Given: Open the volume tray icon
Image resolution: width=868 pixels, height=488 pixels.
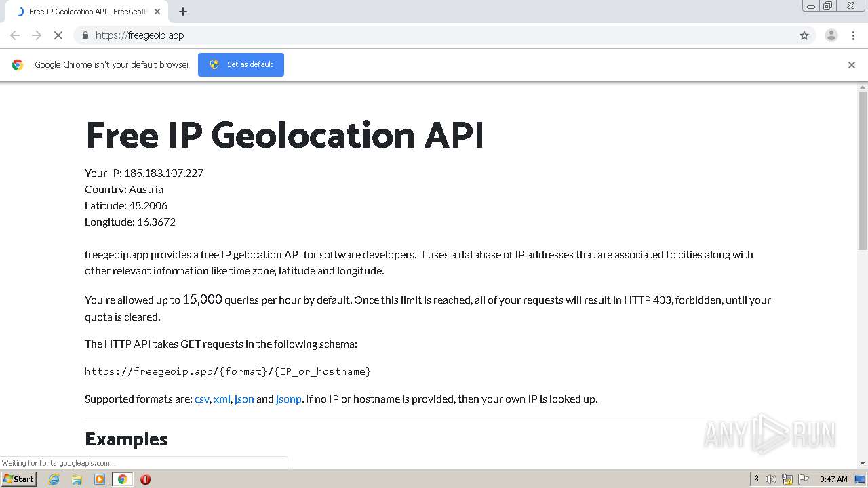Looking at the screenshot, I should pos(771,479).
